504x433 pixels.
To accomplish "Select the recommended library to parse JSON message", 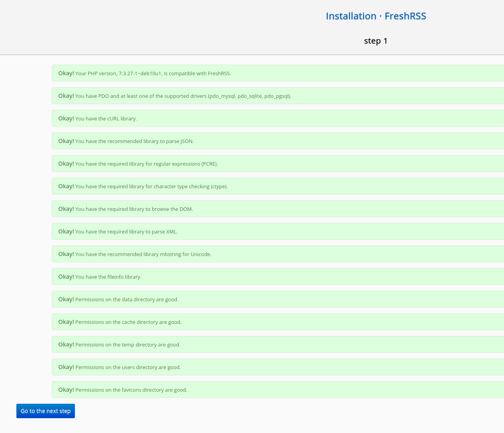I will [x=278, y=141].
